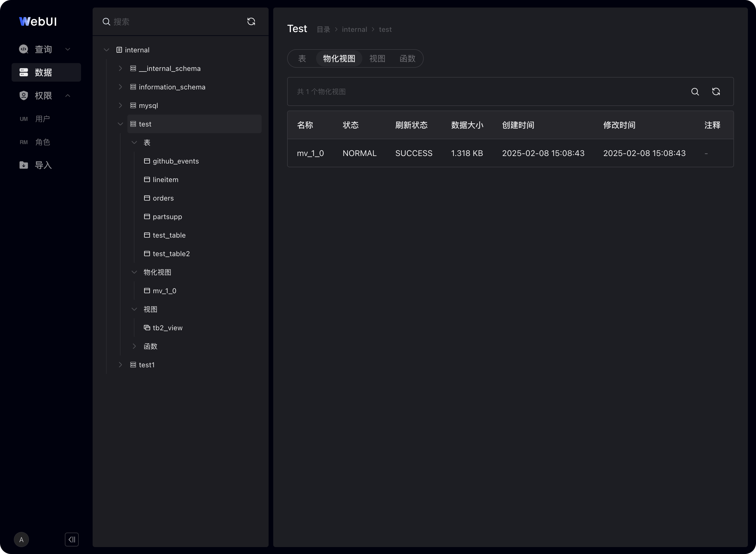Expand the test1 database
Screen dimensions: 756x554
click(x=120, y=365)
